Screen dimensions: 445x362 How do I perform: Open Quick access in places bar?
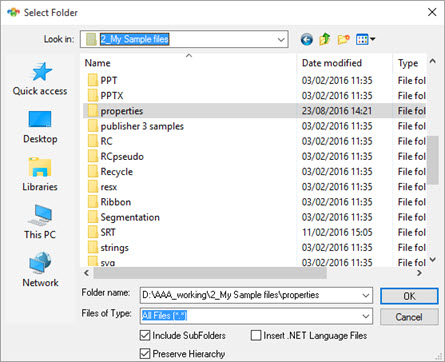click(x=40, y=79)
